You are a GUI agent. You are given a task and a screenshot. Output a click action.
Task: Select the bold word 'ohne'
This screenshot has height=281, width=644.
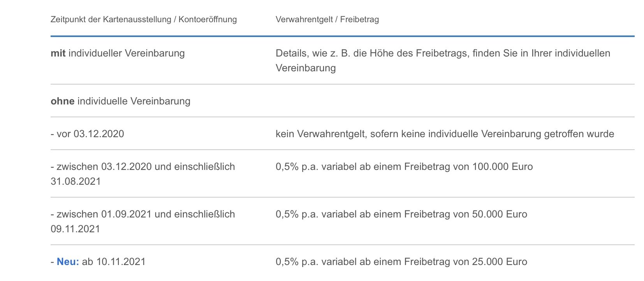(62, 101)
